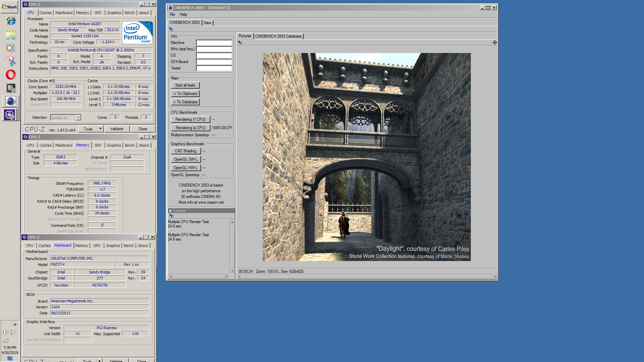Click the move cross icon in picture panel
The image size is (644, 362).
[x=495, y=42]
